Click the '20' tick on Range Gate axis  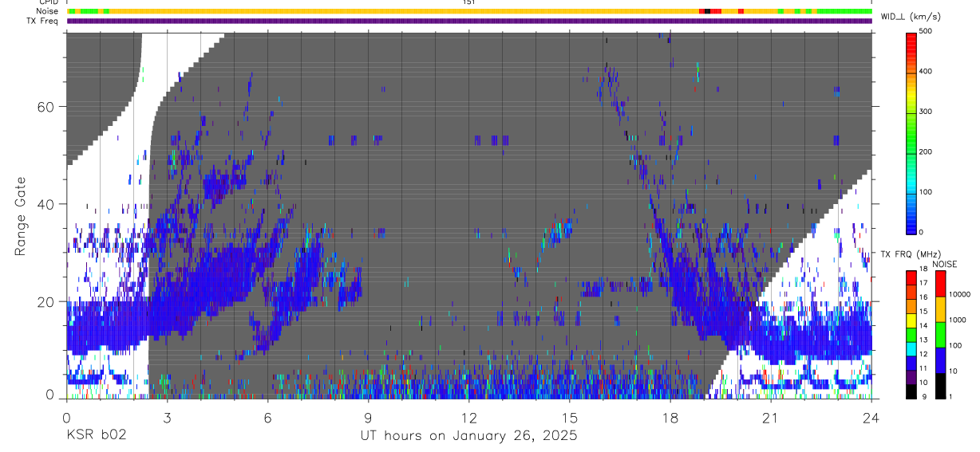point(44,301)
